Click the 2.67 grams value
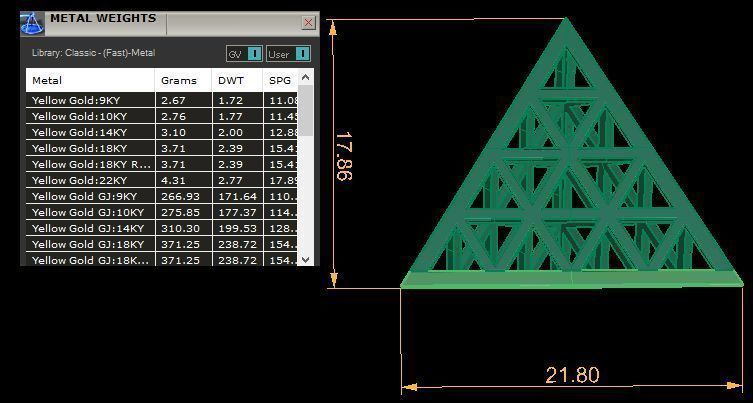Viewport: 753px width, 403px height. click(x=173, y=100)
